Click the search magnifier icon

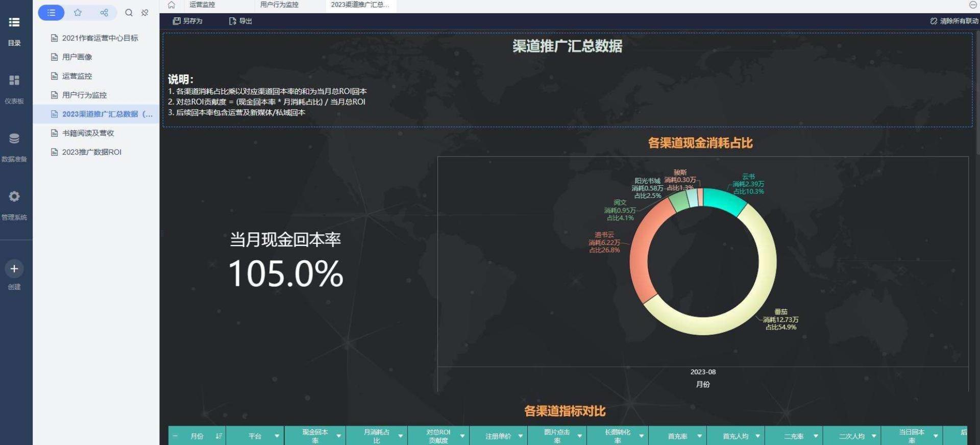tap(129, 13)
